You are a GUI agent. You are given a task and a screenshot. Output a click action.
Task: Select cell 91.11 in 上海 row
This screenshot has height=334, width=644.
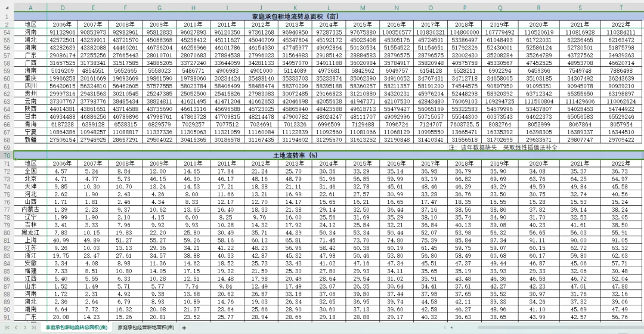[x=538, y=240]
